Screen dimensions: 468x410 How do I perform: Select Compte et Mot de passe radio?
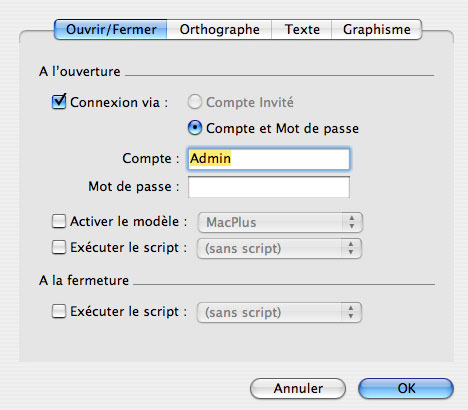195,128
